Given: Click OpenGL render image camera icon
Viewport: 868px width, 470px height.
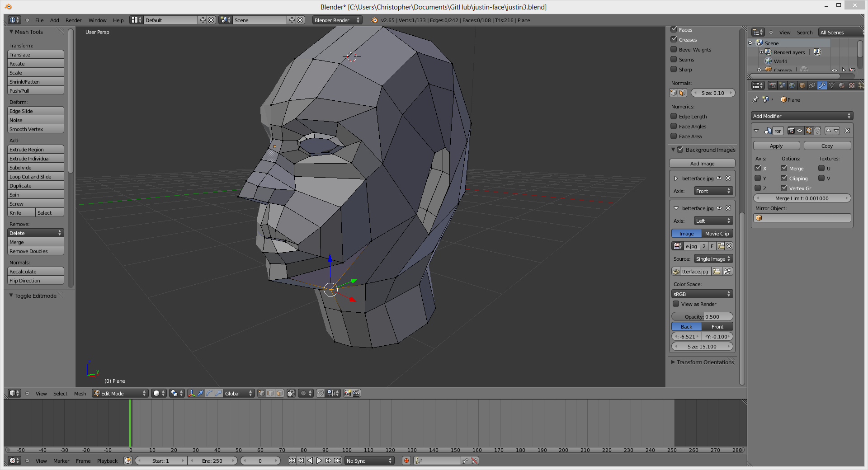Looking at the screenshot, I should (347, 393).
